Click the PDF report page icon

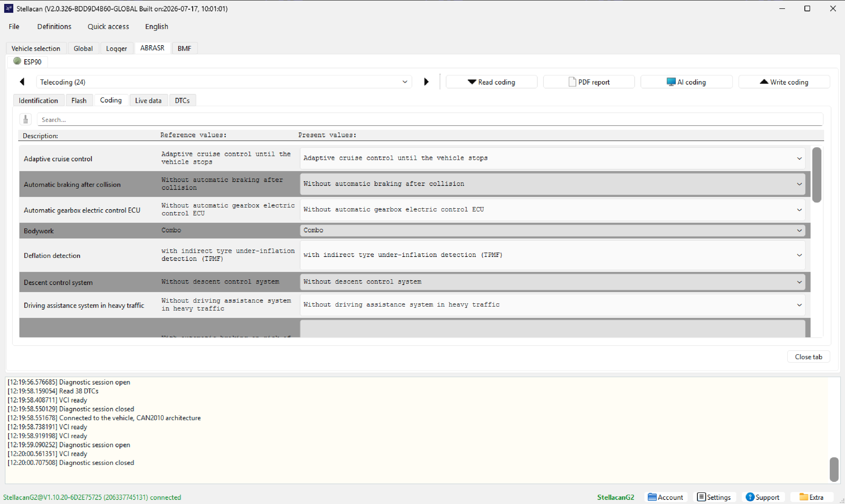click(572, 82)
